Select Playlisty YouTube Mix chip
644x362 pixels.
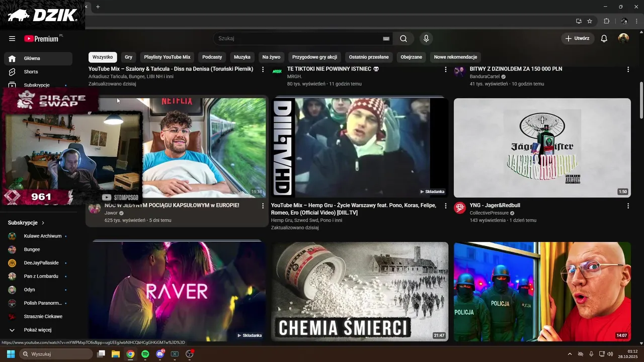[x=167, y=57]
